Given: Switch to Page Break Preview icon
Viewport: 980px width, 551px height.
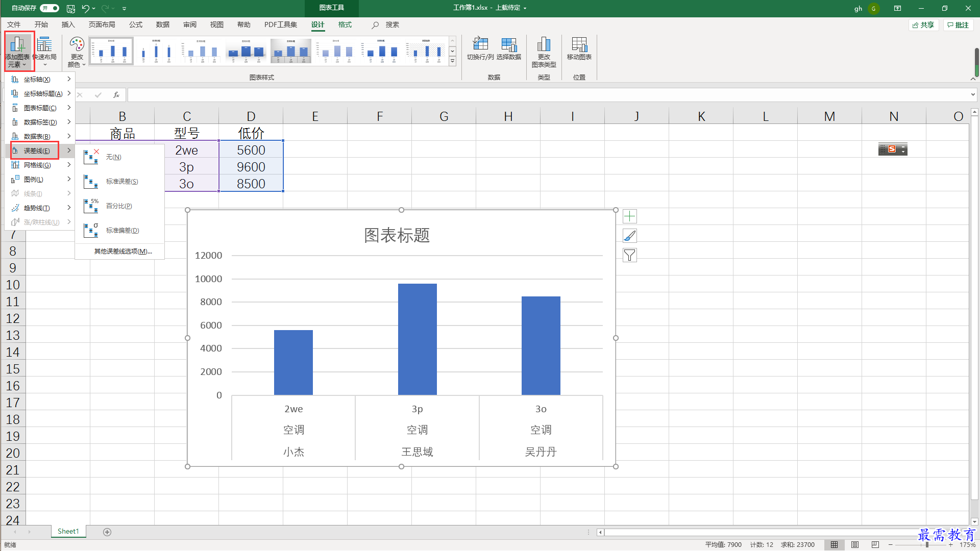Looking at the screenshot, I should (875, 545).
